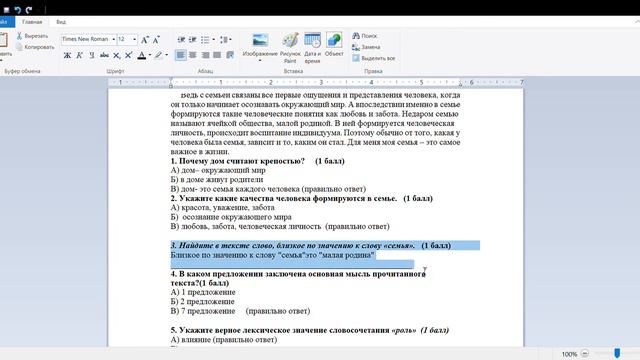Click line 'Б) осознание окружающего мира'

pos(231,217)
